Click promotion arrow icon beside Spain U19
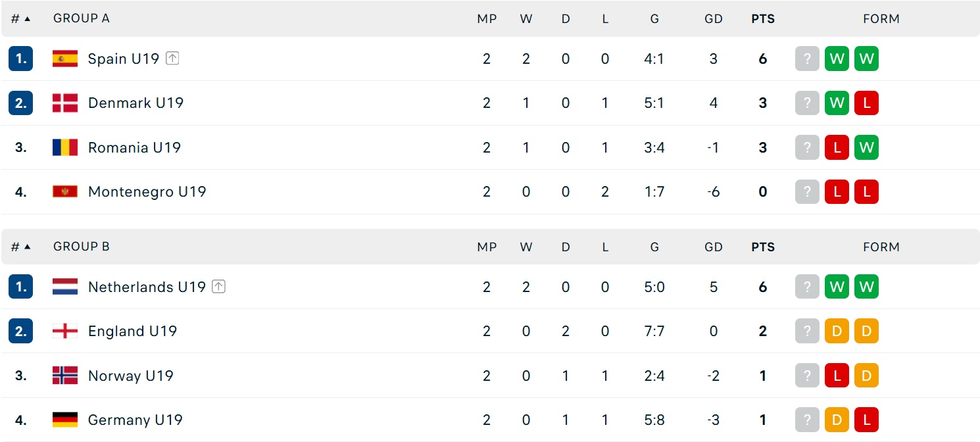The height and width of the screenshot is (442, 980). 172,59
